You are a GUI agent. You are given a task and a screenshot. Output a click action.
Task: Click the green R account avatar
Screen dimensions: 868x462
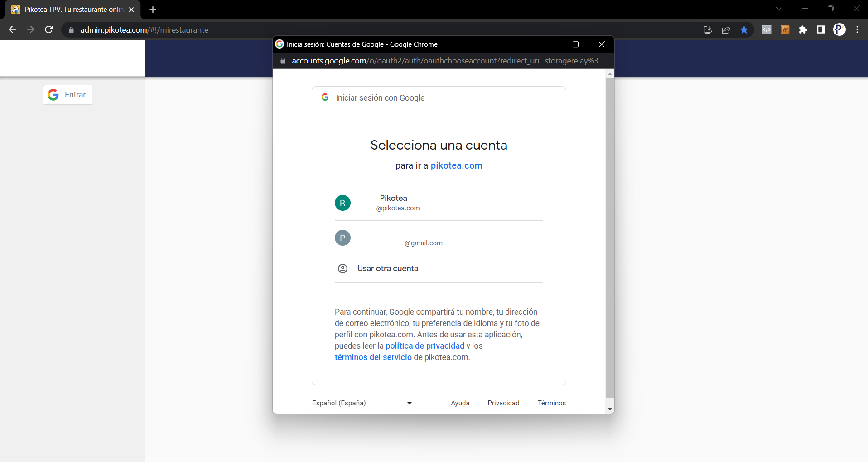pyautogui.click(x=342, y=203)
